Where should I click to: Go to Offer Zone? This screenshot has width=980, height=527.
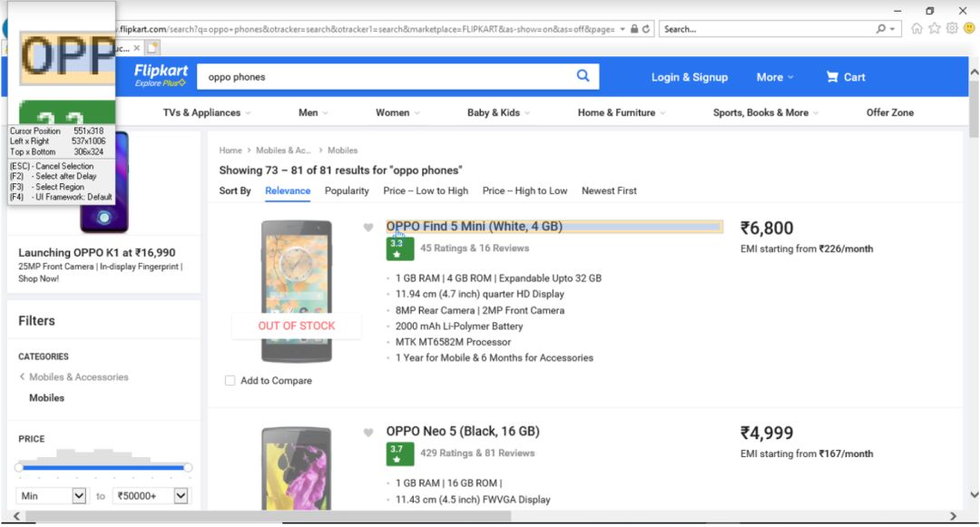(x=889, y=112)
